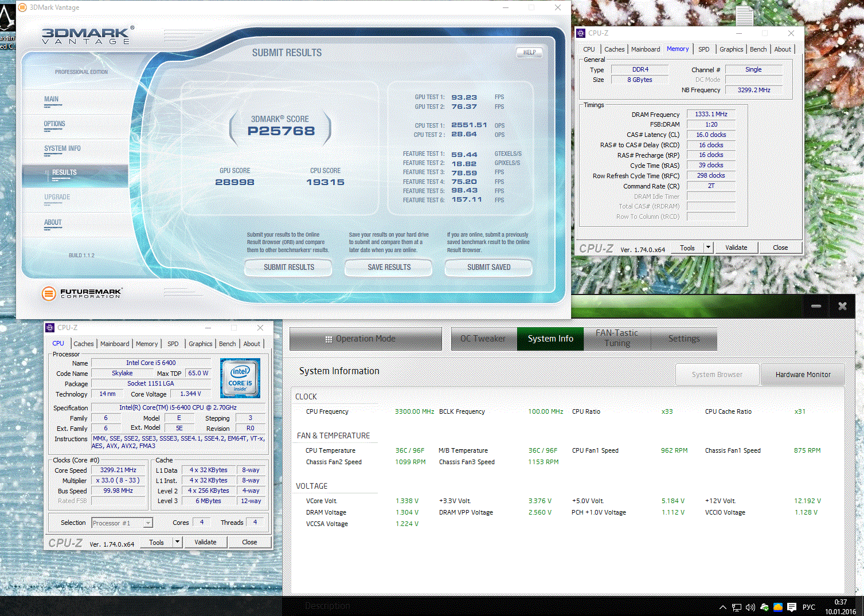This screenshot has width=864, height=616.
Task: Open Tools dropdown arrow beside lower-left CPU-Z Validate
Action: 178,542
